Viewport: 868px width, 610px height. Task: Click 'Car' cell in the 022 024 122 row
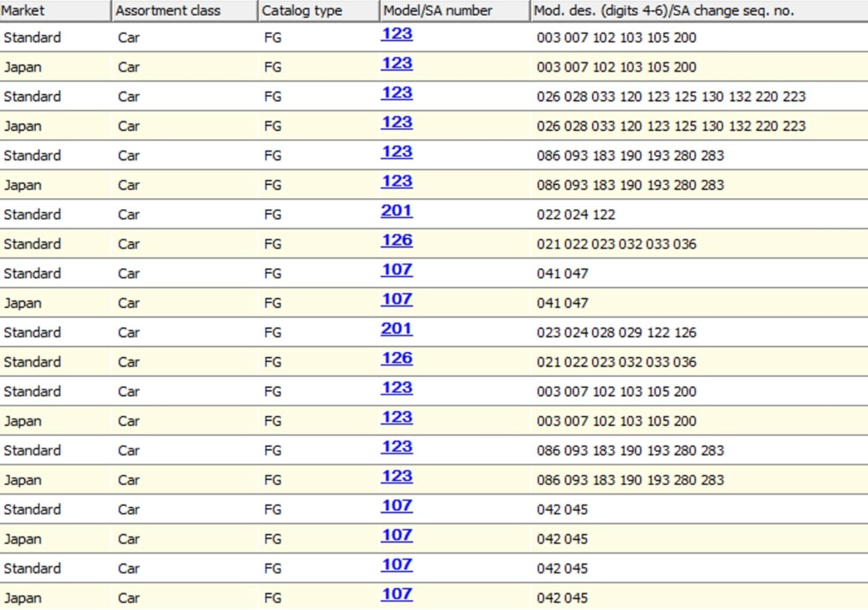click(x=129, y=215)
